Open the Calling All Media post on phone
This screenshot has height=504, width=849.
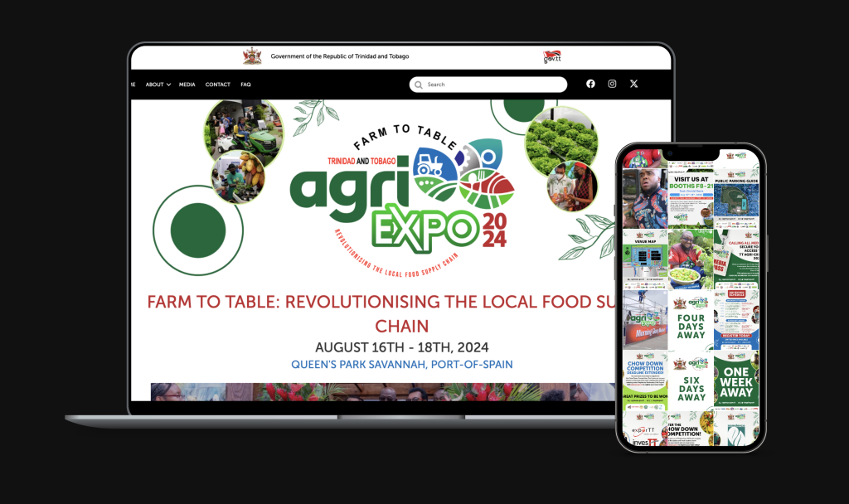coord(736,259)
